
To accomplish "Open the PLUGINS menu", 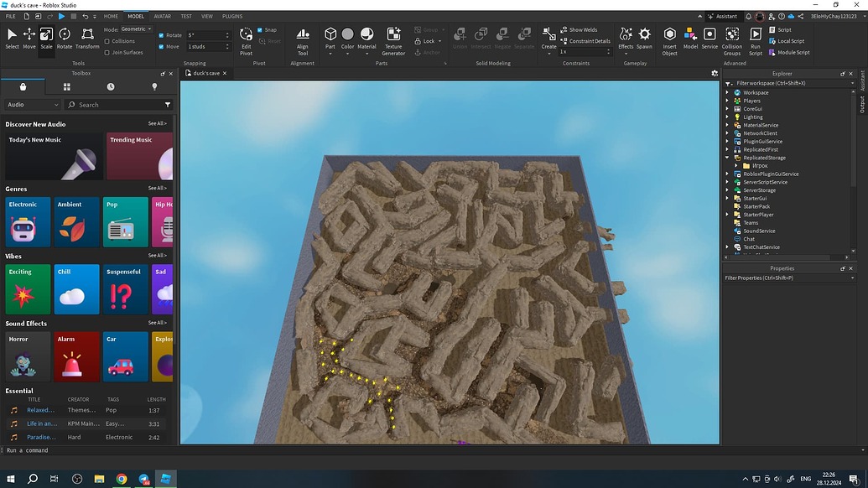I will pos(231,15).
